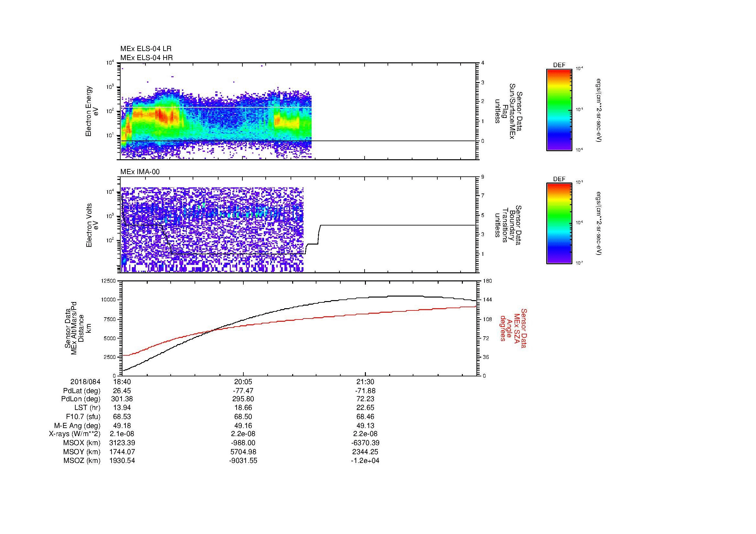Click the 'PdLon (deg)' row label

[81, 399]
